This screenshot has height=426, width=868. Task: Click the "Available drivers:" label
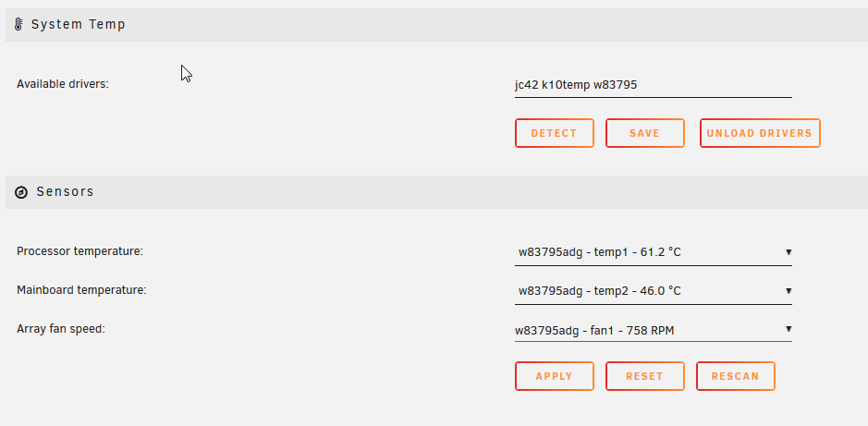[63, 84]
